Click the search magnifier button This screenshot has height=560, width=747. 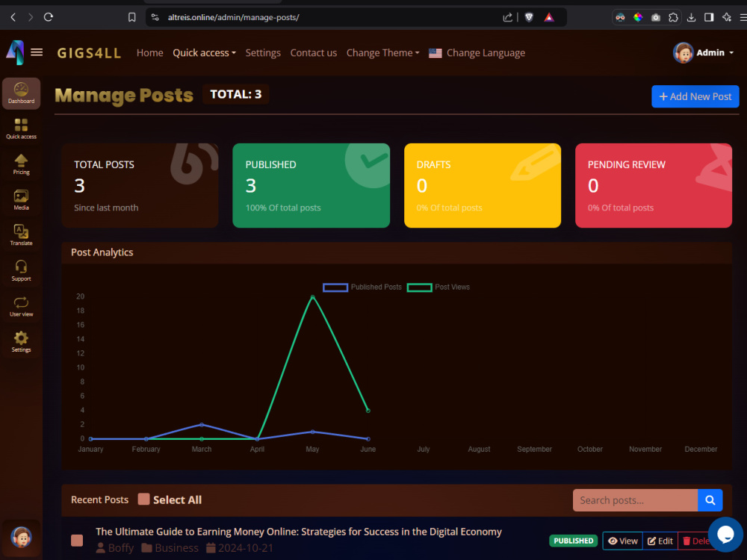[710, 500]
